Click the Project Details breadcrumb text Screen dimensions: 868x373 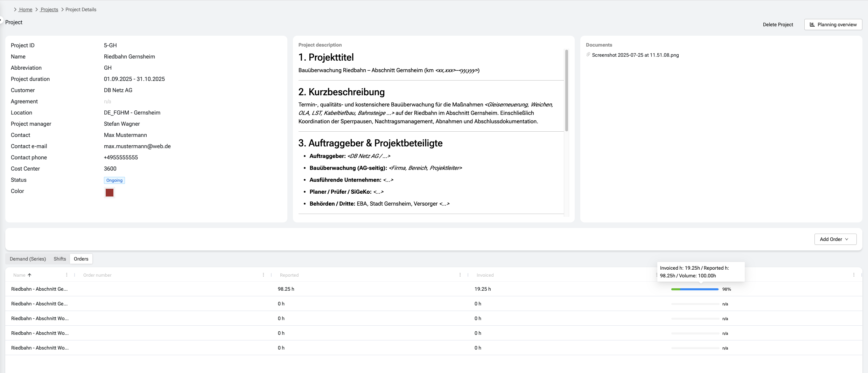[x=81, y=9]
